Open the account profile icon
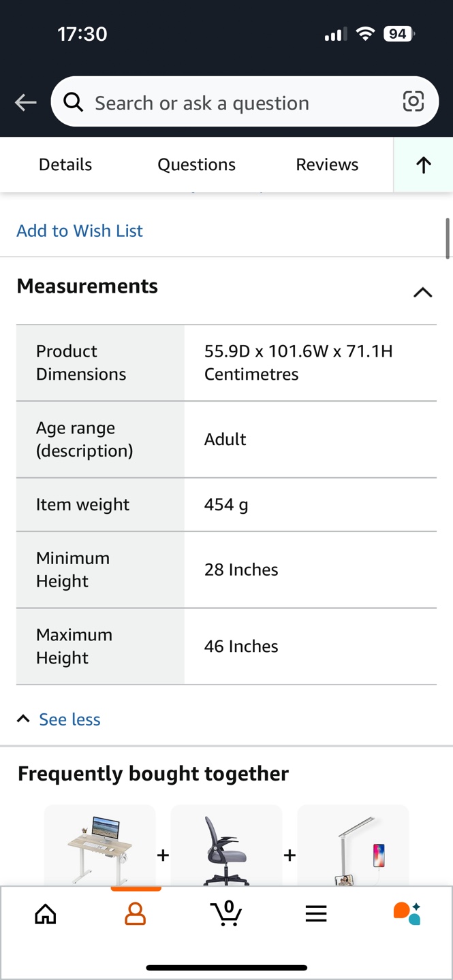The image size is (453, 980). [136, 913]
